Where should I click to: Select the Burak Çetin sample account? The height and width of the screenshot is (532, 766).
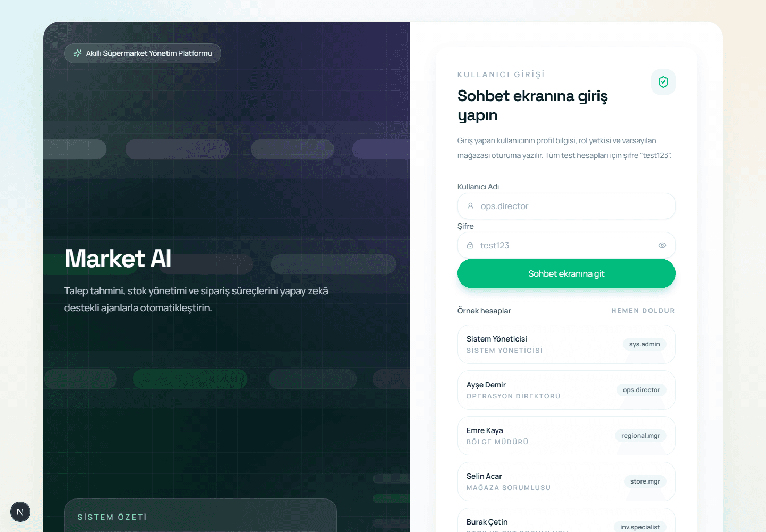[567, 520]
